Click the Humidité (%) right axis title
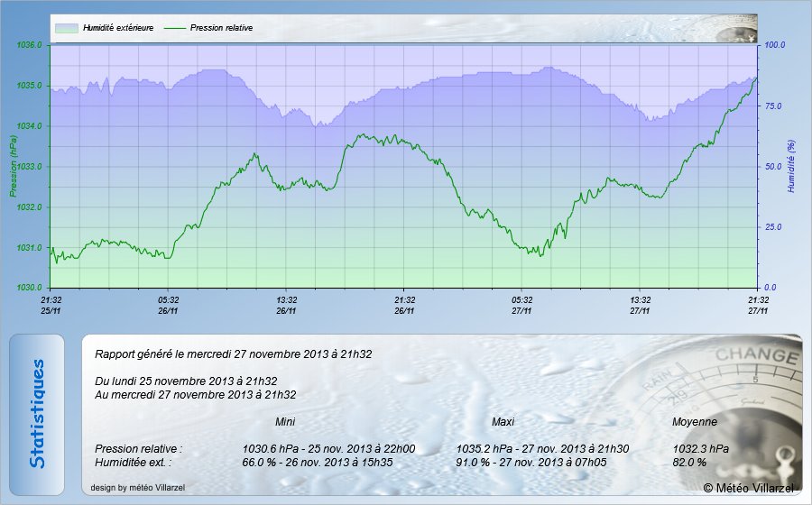Image resolution: width=812 pixels, height=505 pixels. 790,166
